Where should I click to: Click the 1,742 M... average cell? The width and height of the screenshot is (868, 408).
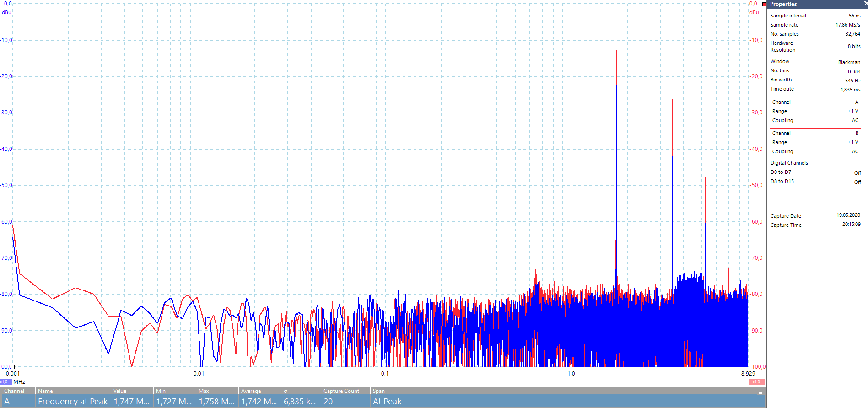[259, 401]
